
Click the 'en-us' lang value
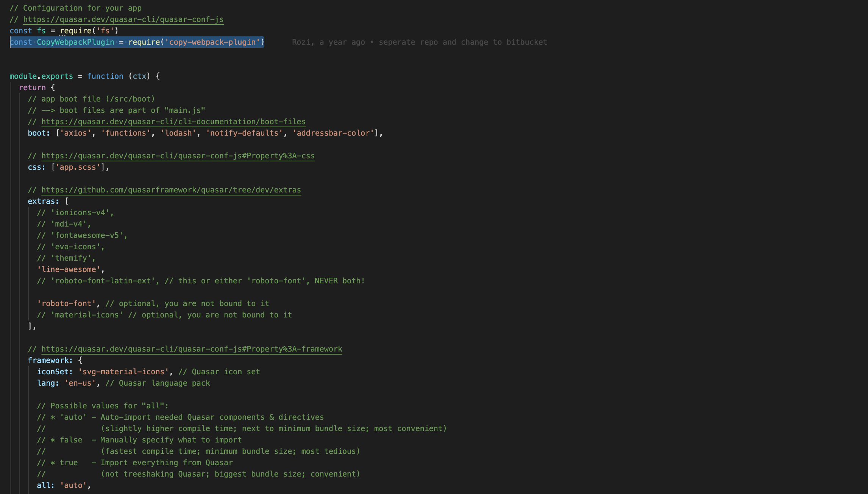click(80, 383)
